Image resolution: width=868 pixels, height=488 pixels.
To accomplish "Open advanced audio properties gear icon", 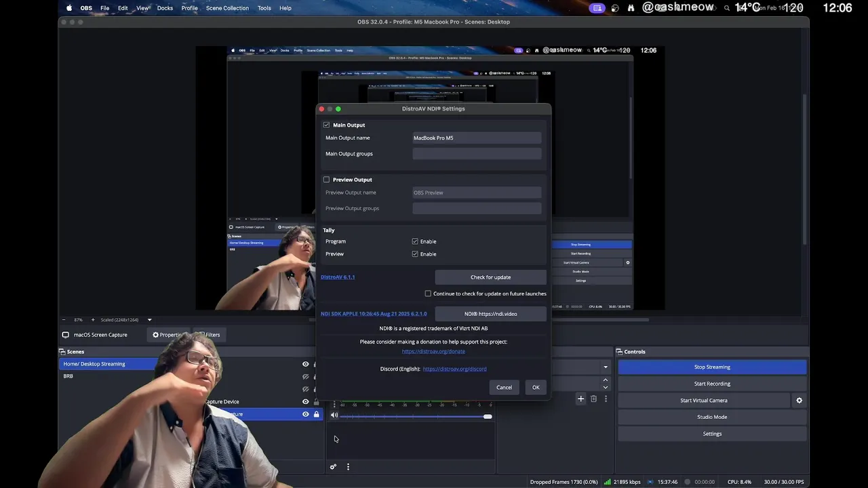I will [x=333, y=467].
